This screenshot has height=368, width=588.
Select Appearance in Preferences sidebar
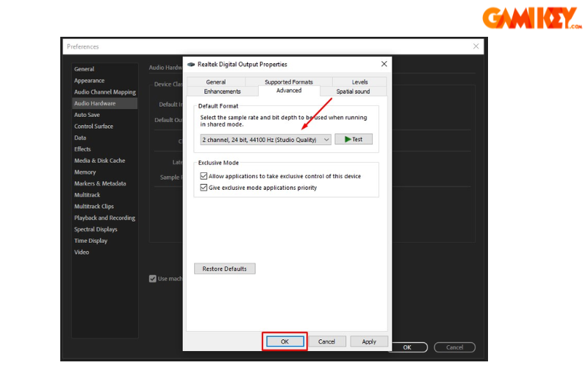tap(89, 80)
